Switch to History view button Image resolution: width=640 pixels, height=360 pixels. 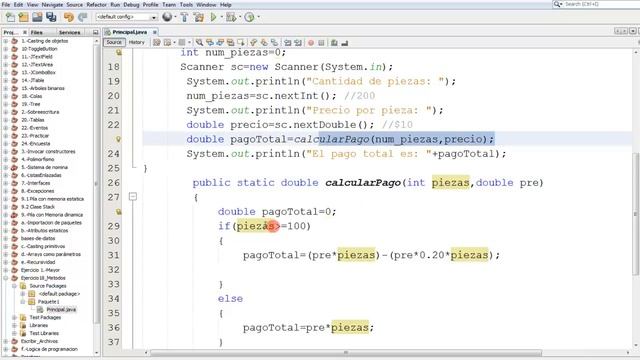tap(137, 42)
